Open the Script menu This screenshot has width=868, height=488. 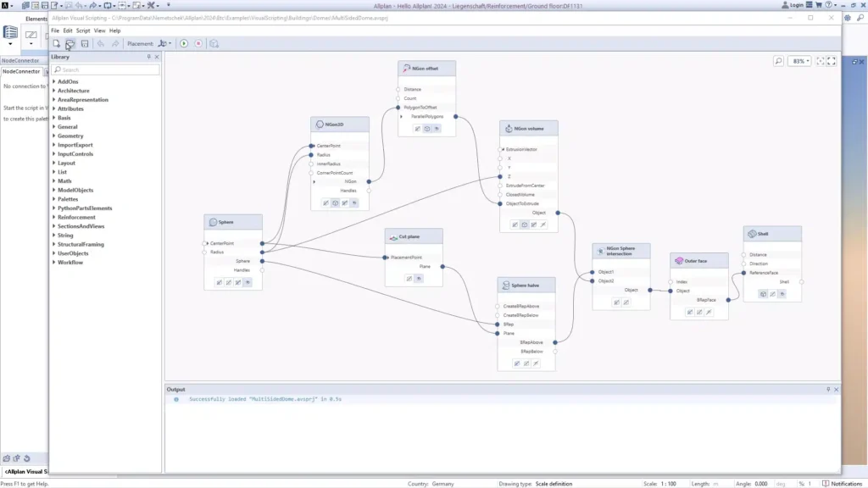tap(83, 30)
